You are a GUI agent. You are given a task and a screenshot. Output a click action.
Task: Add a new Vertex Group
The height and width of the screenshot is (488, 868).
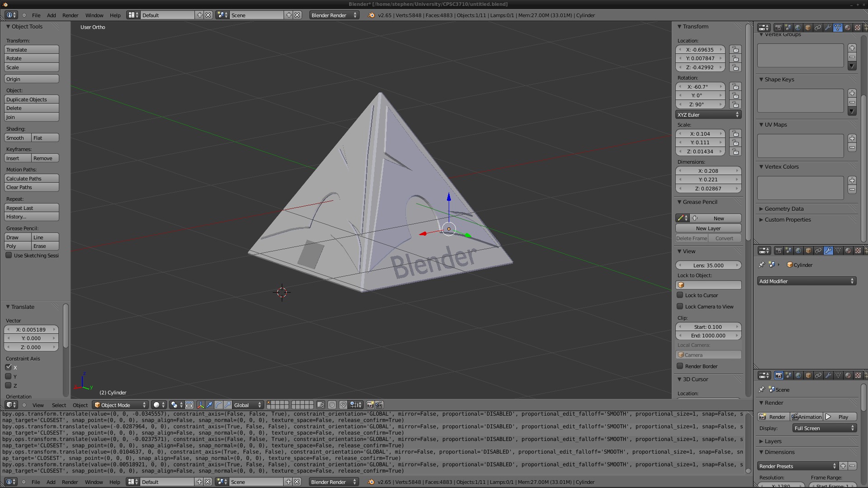[852, 48]
